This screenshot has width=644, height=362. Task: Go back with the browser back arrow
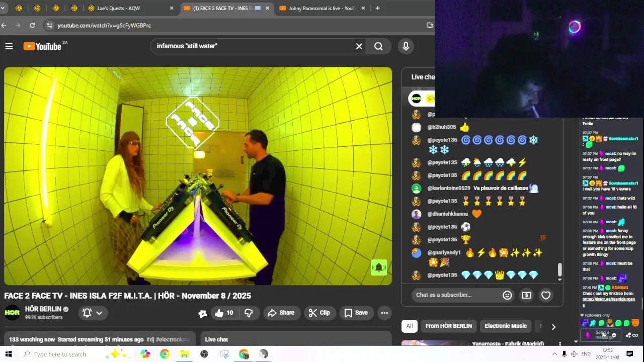[4, 25]
